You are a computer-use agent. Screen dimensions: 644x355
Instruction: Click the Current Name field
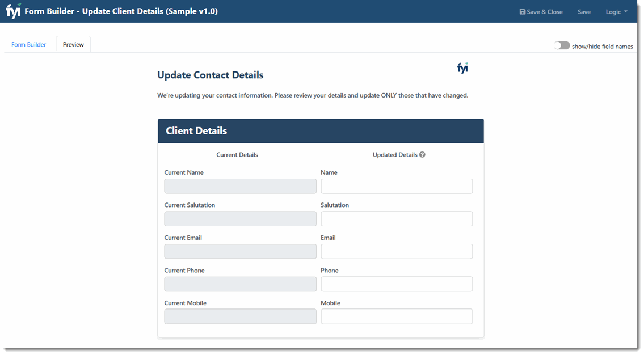[x=240, y=187]
